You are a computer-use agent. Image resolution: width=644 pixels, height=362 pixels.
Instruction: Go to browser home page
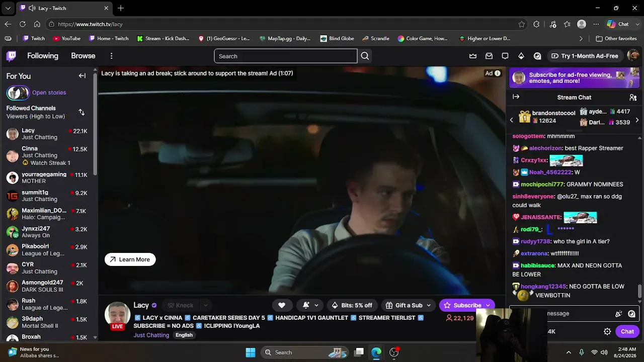tap(37, 24)
